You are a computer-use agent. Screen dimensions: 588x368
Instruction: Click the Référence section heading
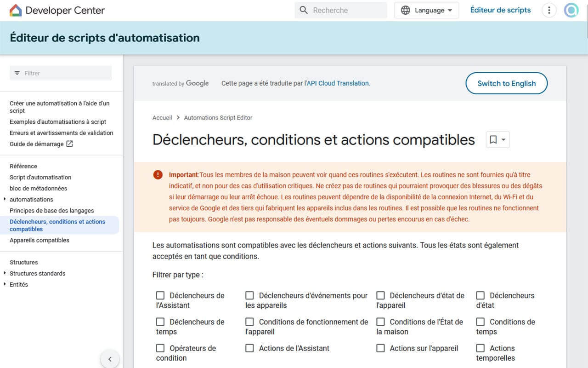[x=23, y=166]
